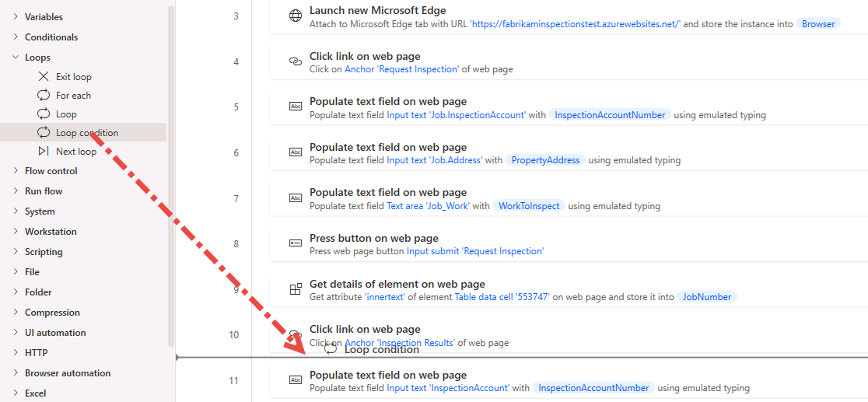This screenshot has width=868, height=402.
Task: Click the Anchor 'Request Inspection' link
Action: 401,69
